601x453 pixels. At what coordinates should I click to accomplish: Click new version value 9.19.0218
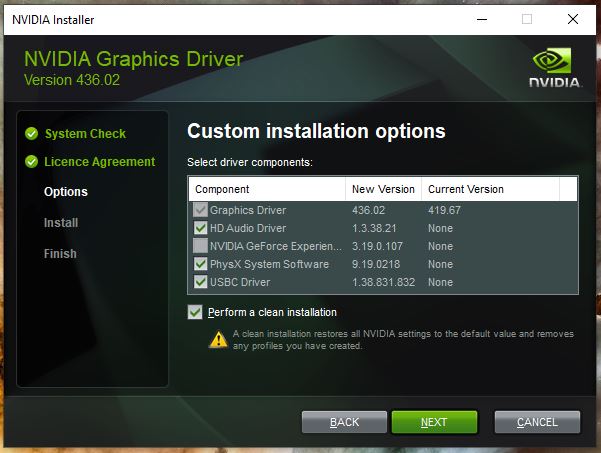[x=376, y=264]
